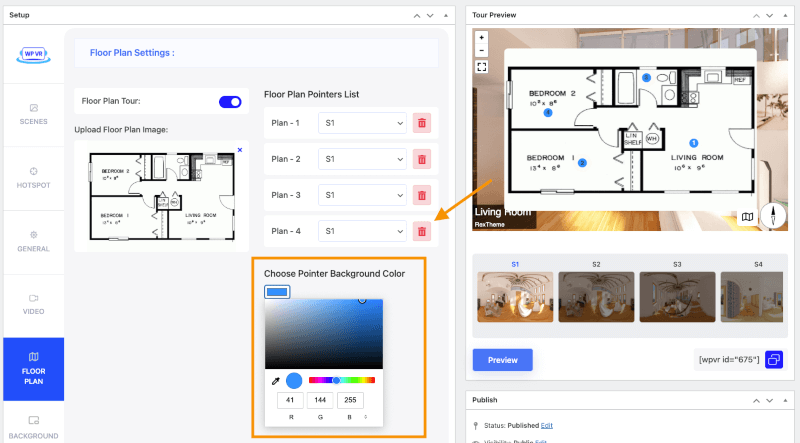Toggle the Floor Plan Tour switch

click(x=230, y=102)
